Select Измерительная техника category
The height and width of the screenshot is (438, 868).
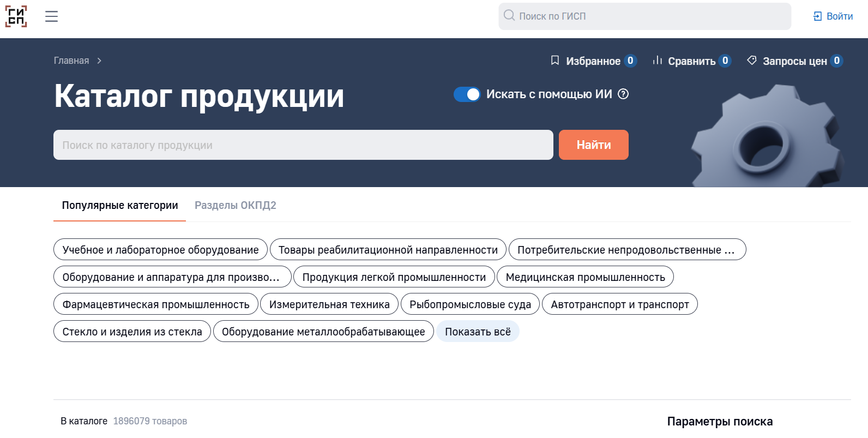click(329, 304)
